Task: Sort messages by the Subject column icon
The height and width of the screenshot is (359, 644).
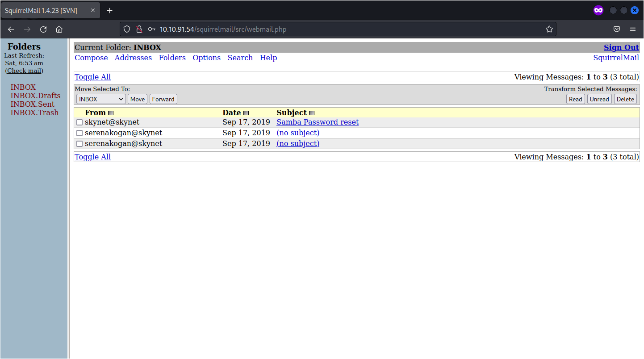Action: (312, 113)
